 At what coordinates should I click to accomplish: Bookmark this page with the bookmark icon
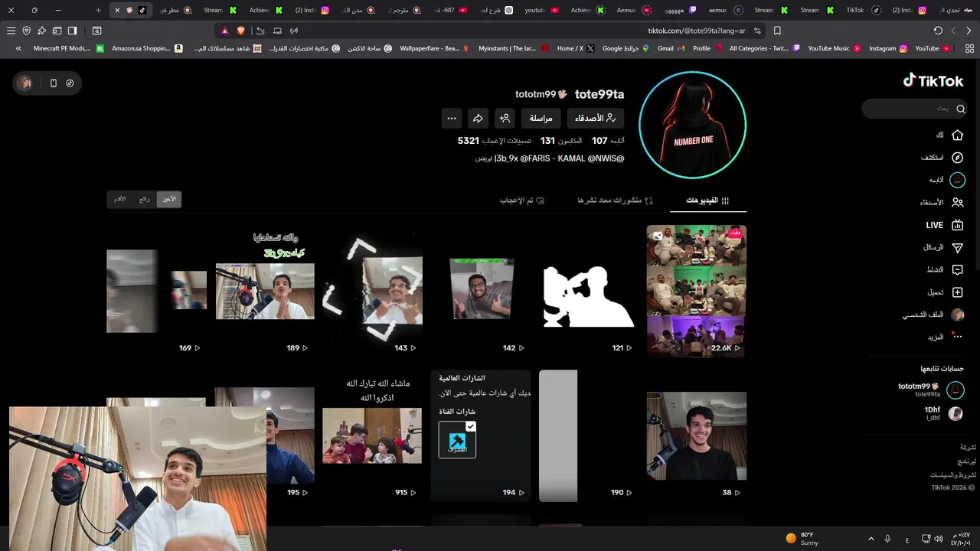(x=777, y=31)
